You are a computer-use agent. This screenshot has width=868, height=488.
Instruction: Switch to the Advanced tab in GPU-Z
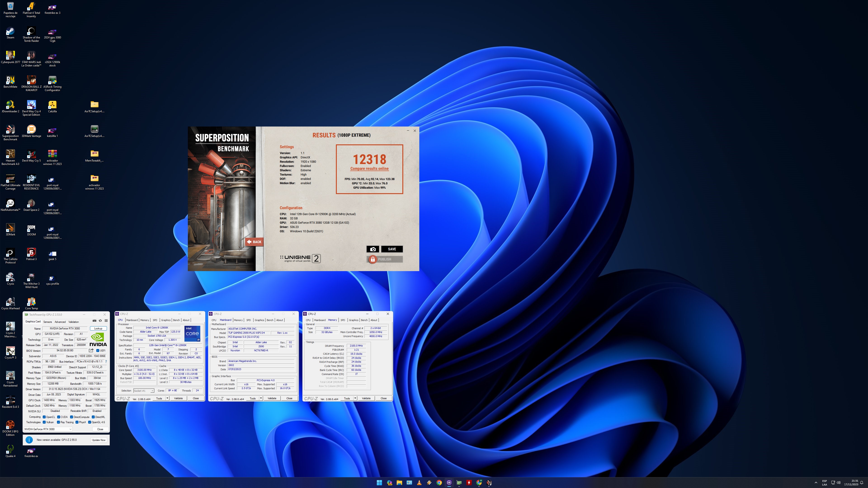[x=60, y=322]
